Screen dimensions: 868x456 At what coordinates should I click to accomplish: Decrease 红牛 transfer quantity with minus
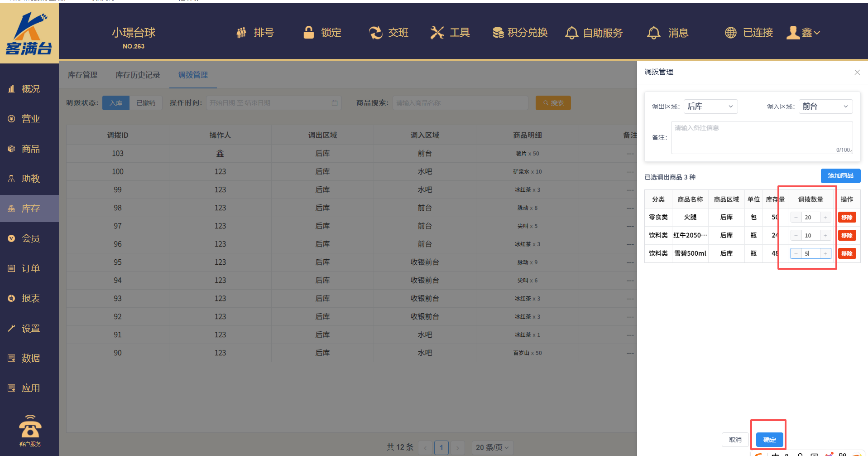pos(796,236)
